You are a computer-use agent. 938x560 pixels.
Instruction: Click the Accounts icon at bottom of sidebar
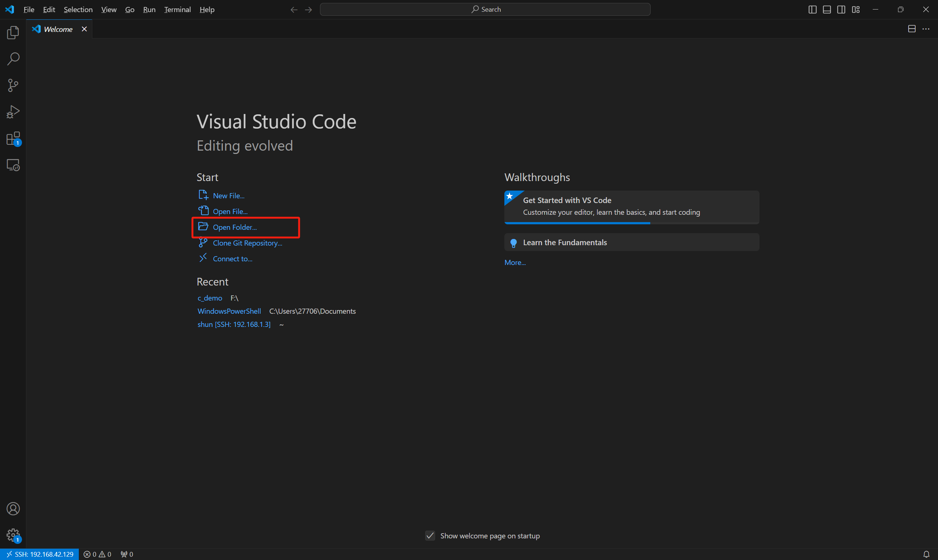pos(13,509)
